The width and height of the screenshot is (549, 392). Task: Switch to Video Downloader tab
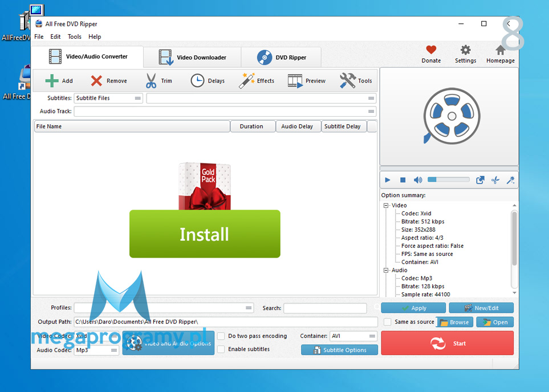pyautogui.click(x=192, y=58)
